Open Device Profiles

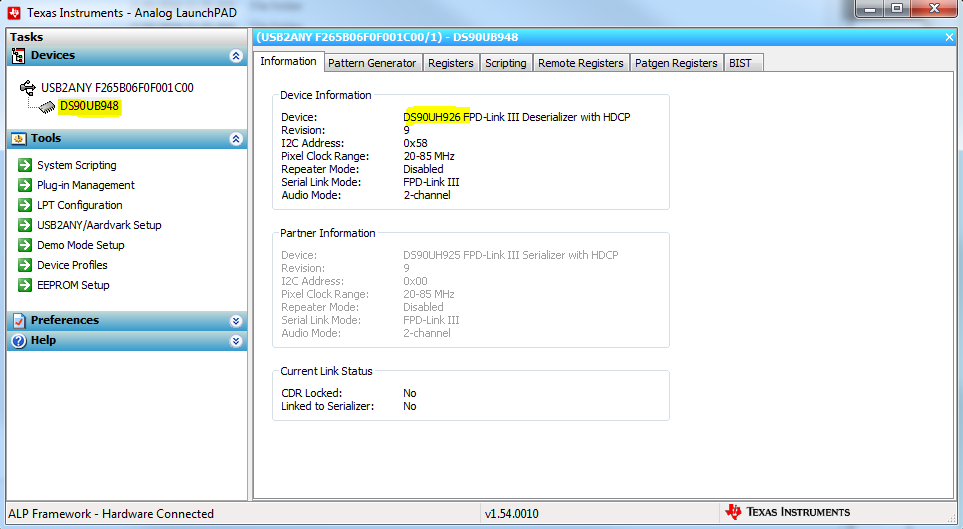72,265
